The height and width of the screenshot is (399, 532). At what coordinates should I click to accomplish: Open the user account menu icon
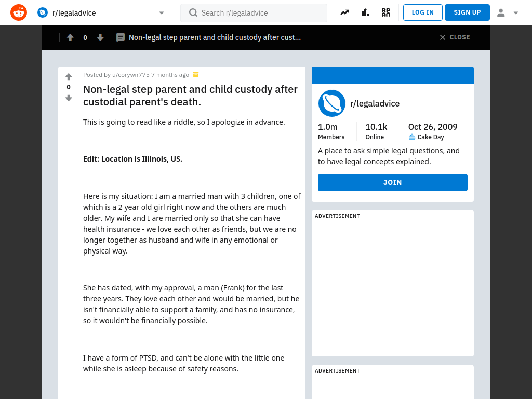[501, 13]
